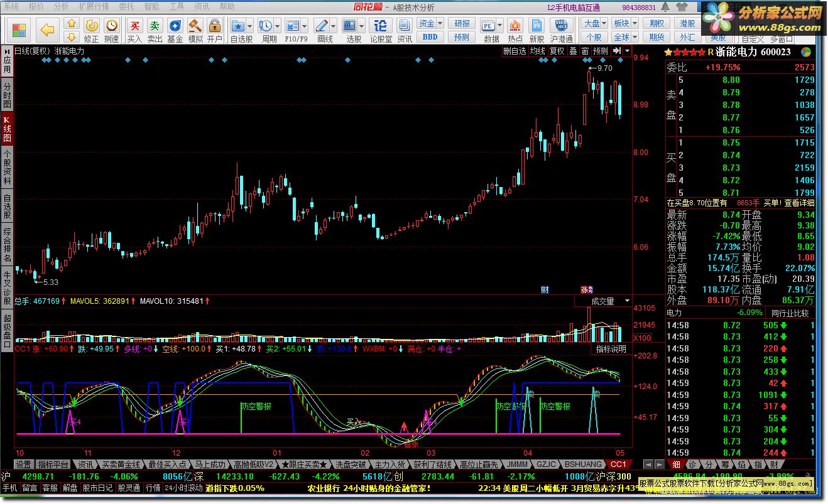Toggle the 复权 price adjustment button
The image size is (828, 504).
pyautogui.click(x=557, y=51)
